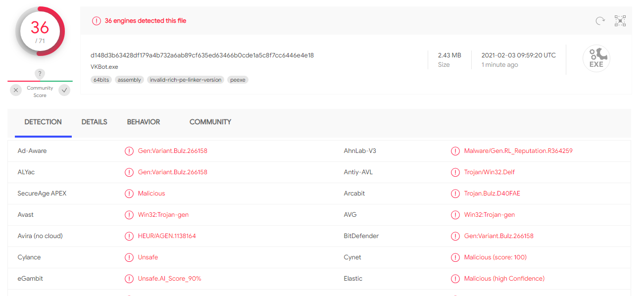The image size is (644, 296).
Task: Click the Trojan/Win32.Delf result
Action: tap(490, 172)
